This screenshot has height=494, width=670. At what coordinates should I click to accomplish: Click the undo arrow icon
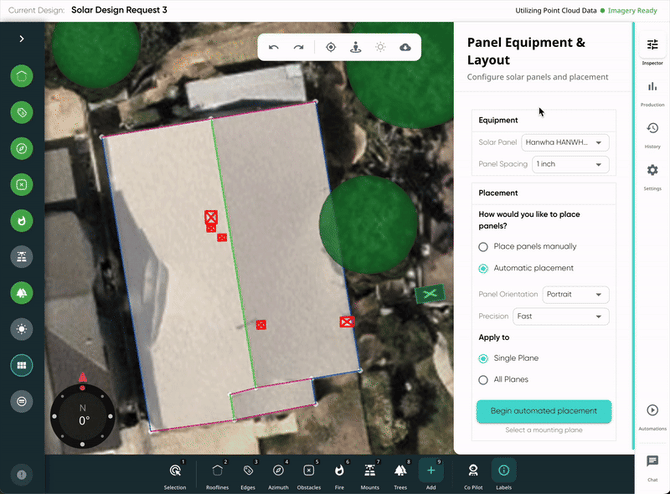pos(274,47)
